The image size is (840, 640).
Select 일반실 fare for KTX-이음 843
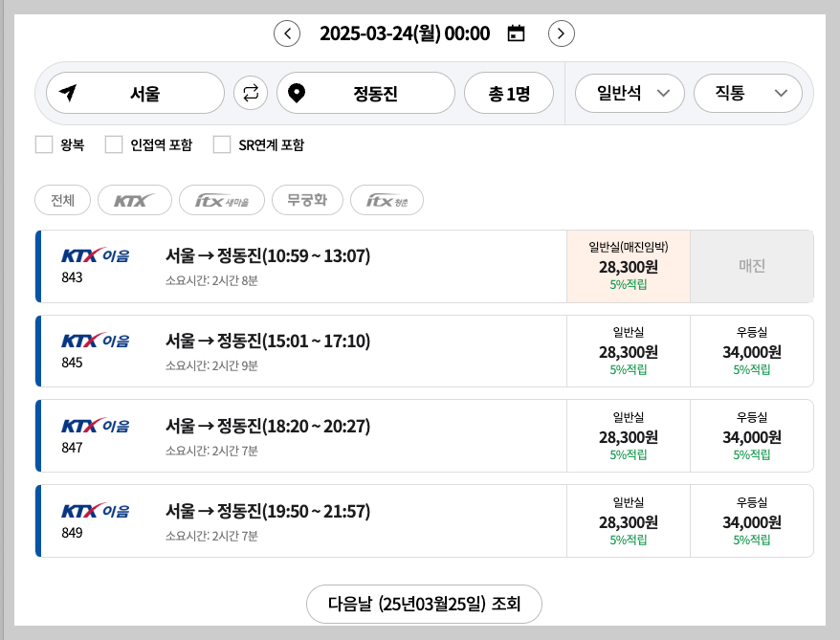(x=629, y=265)
